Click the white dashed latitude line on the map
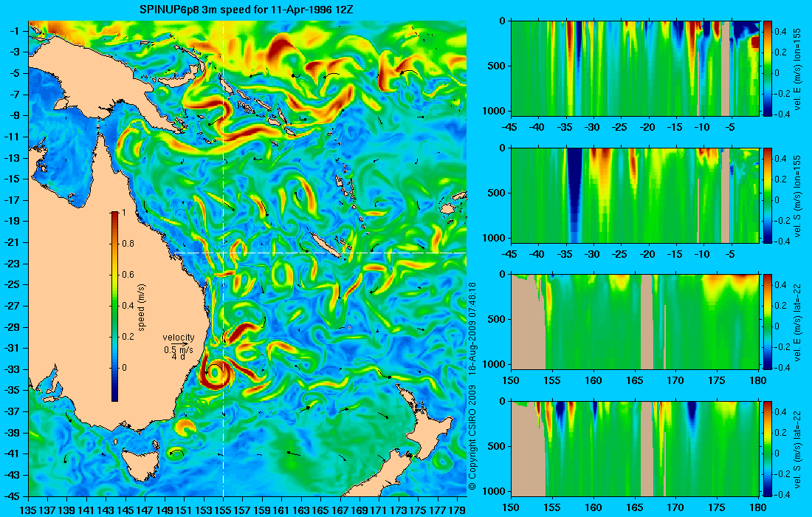Screen dimensions: 812x517 (318, 253)
